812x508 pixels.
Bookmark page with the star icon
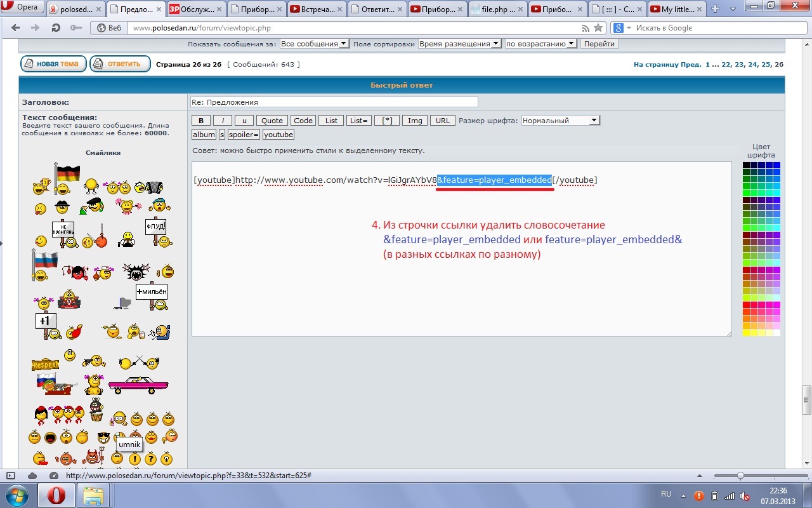[x=598, y=28]
